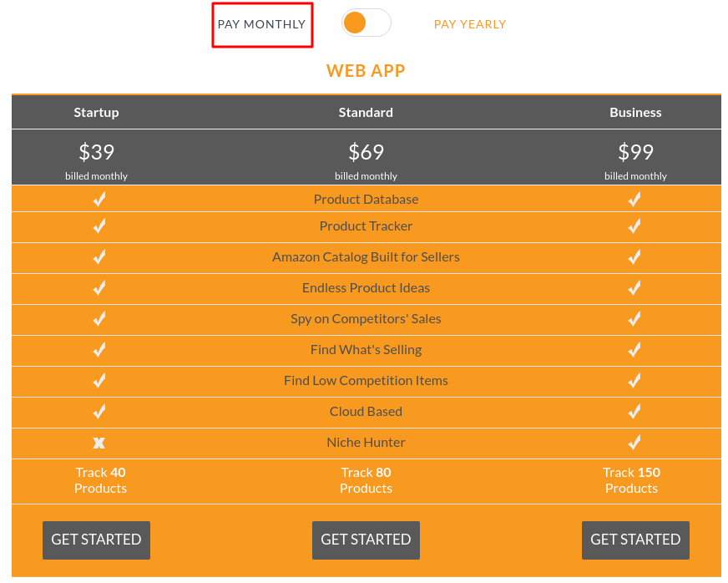Click the Startup checkmark for Find What's Selling
Screen dimensions: 728x583
[99, 350]
